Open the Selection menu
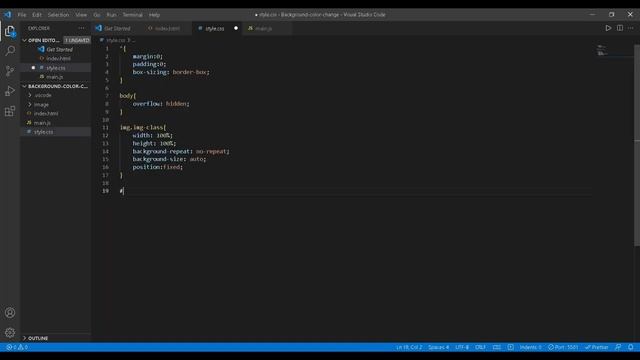 [x=58, y=15]
